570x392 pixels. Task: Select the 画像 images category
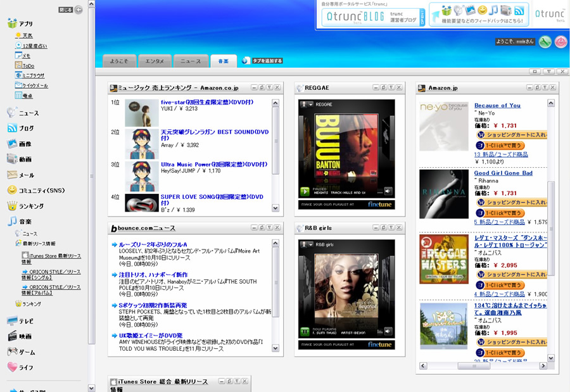[19, 144]
